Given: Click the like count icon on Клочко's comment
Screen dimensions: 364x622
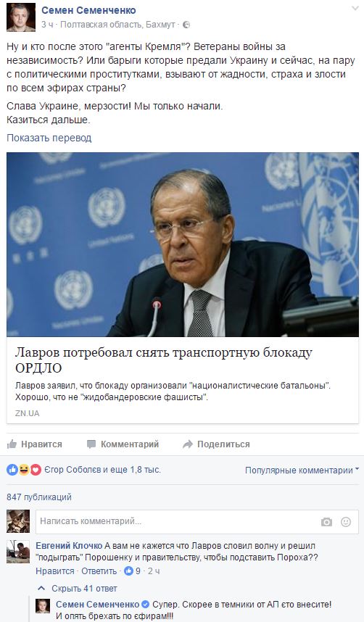Looking at the screenshot, I should pos(128,571).
